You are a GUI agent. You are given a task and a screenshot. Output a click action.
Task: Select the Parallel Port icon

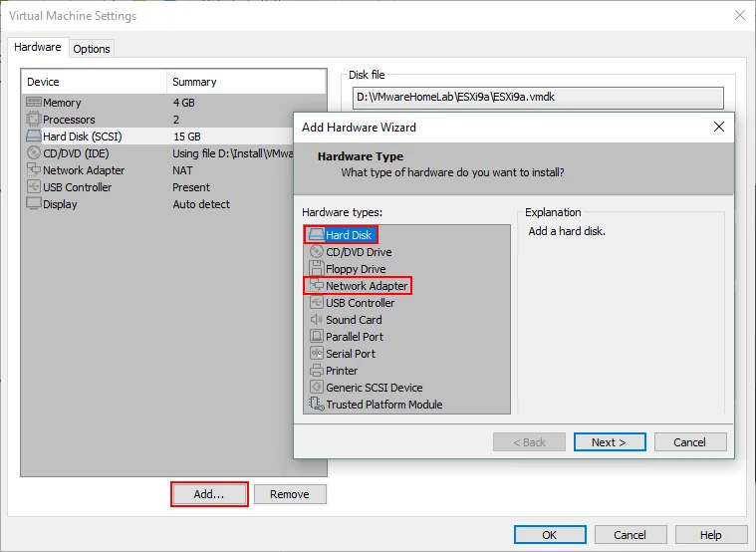point(317,337)
